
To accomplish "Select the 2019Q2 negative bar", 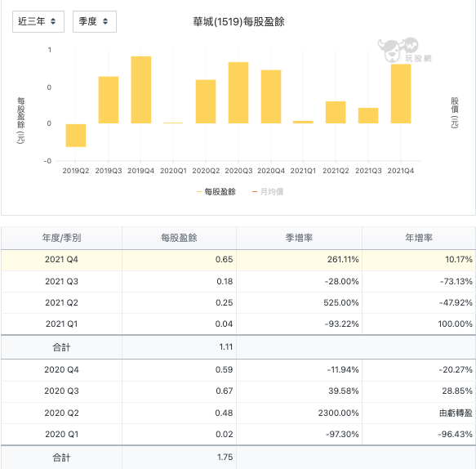I will [76, 136].
